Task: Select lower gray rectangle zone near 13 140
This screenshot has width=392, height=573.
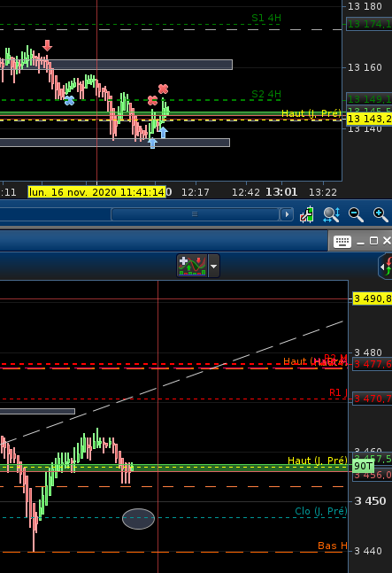Action: (115, 143)
